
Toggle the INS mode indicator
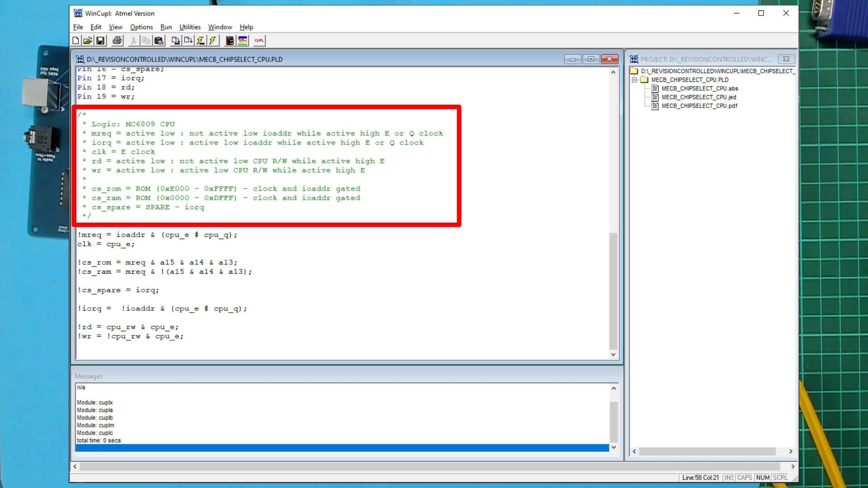click(729, 478)
